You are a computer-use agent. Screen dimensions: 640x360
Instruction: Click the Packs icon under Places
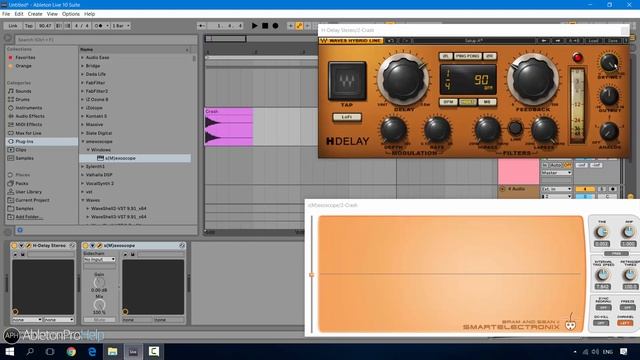(11, 183)
